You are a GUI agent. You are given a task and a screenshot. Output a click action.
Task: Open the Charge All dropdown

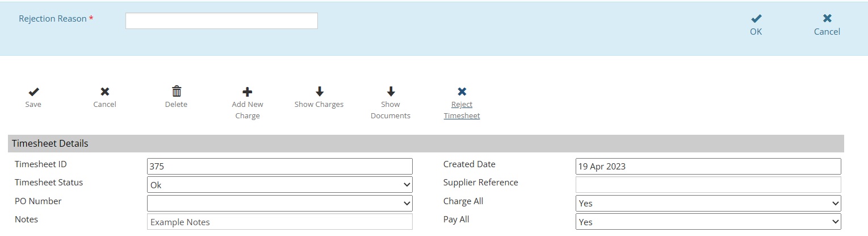(x=708, y=203)
